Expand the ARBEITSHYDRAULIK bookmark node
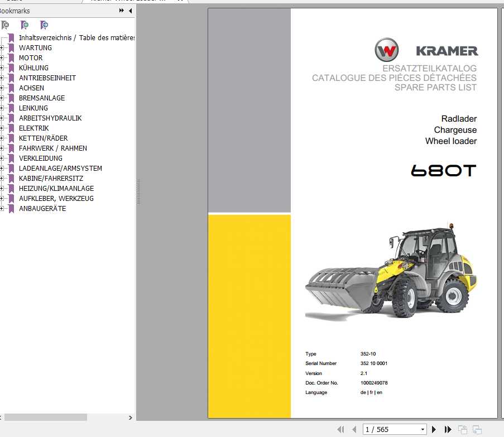 (x=2, y=118)
